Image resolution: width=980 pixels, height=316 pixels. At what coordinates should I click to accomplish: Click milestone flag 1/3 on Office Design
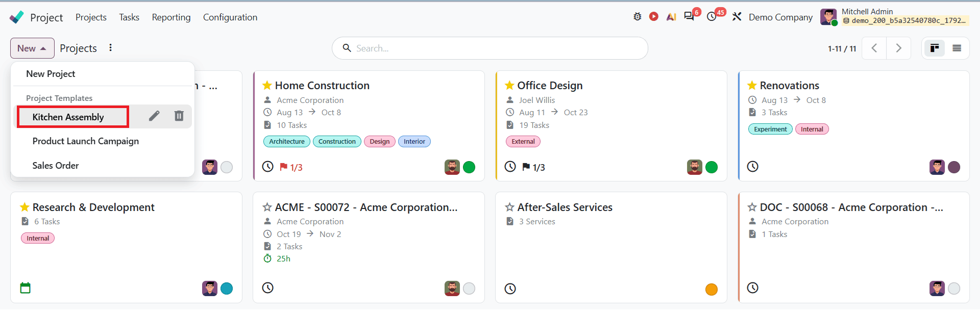coord(533,167)
